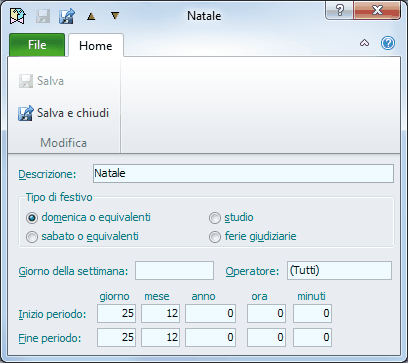Click the Fine periodo label
Viewport: 408px width, 363px height.
(50, 338)
